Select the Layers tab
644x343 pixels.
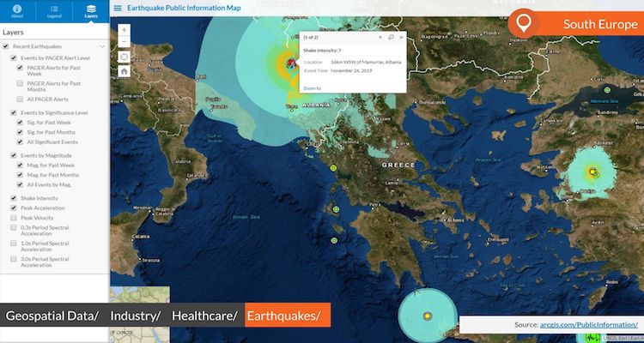[x=91, y=11]
